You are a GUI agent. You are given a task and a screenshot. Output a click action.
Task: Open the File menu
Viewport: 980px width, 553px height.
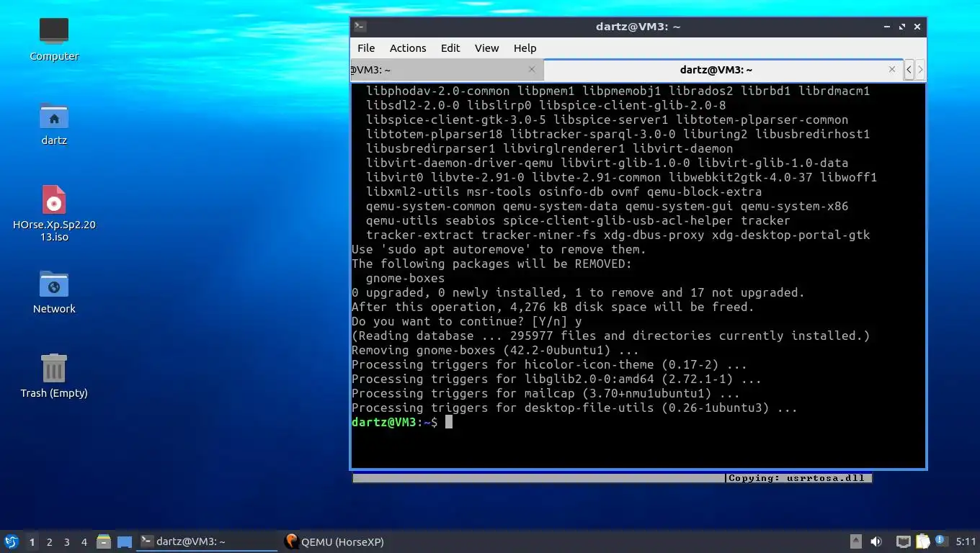click(366, 48)
